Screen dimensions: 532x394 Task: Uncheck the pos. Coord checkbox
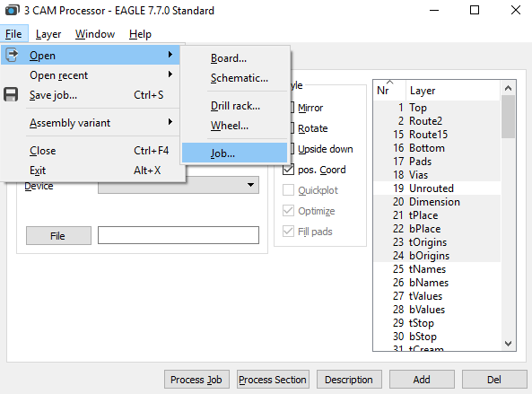pos(288,170)
